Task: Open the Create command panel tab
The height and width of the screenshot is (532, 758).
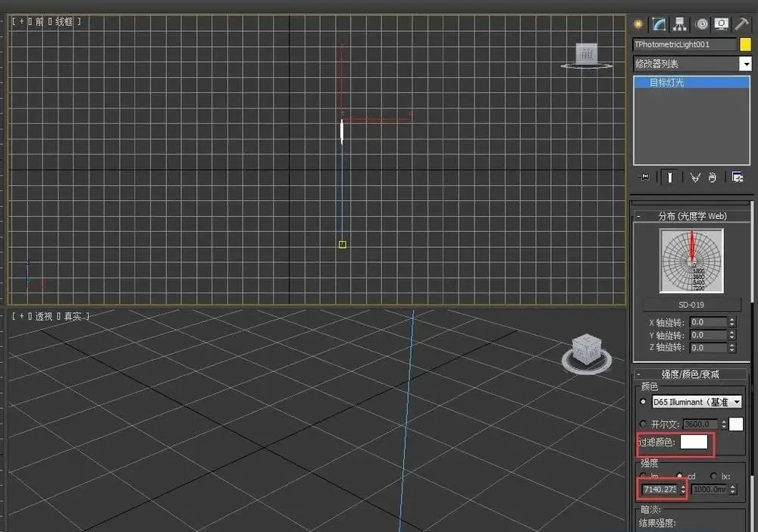Action: tap(638, 23)
